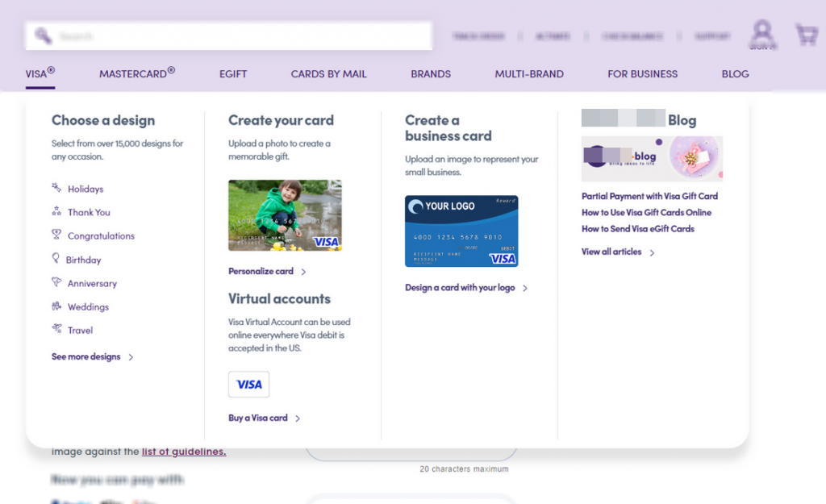The height and width of the screenshot is (504, 826).
Task: Click the Thank You stars icon
Action: [x=56, y=211]
